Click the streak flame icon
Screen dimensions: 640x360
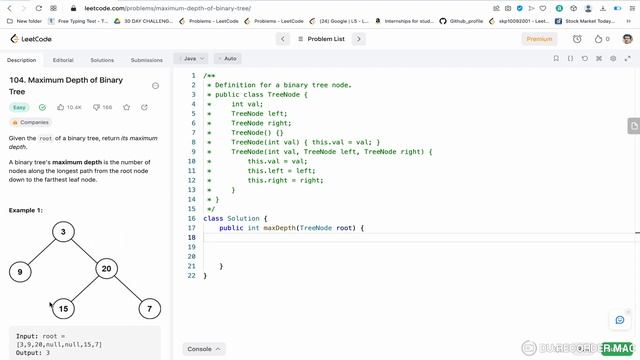click(x=598, y=39)
